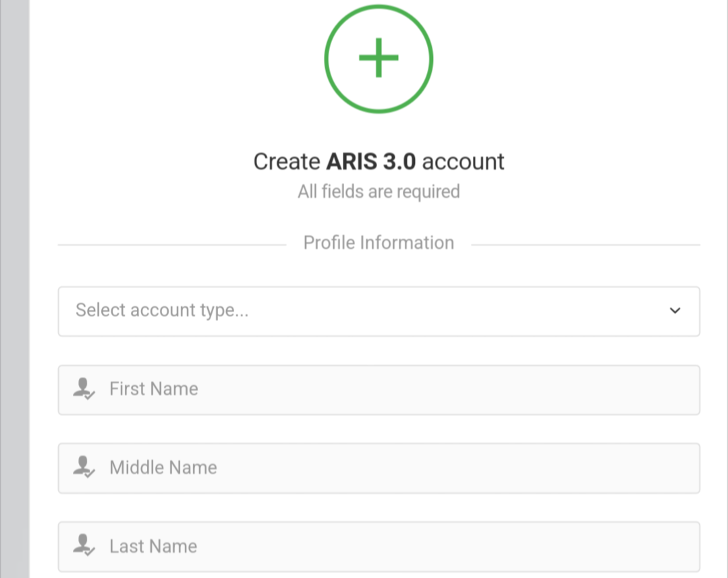Click the "All fields are required" note
The height and width of the screenshot is (578, 728).
[379, 192]
